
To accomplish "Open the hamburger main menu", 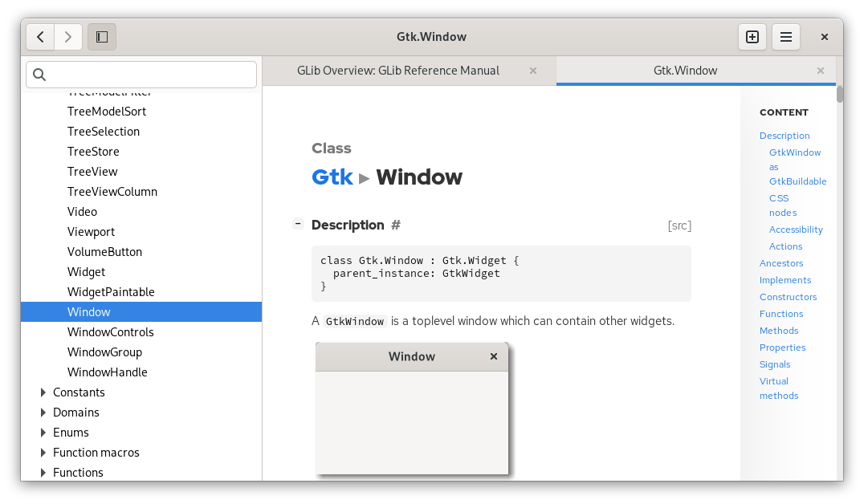I will [786, 37].
